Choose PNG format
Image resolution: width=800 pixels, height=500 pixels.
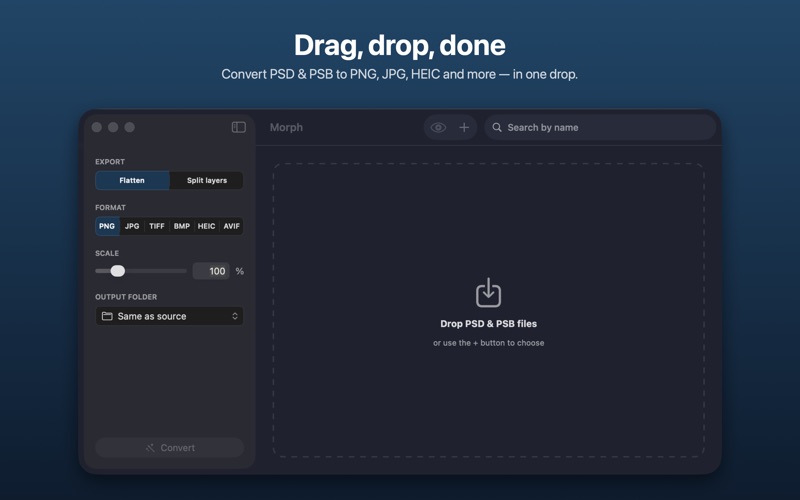[x=107, y=226]
